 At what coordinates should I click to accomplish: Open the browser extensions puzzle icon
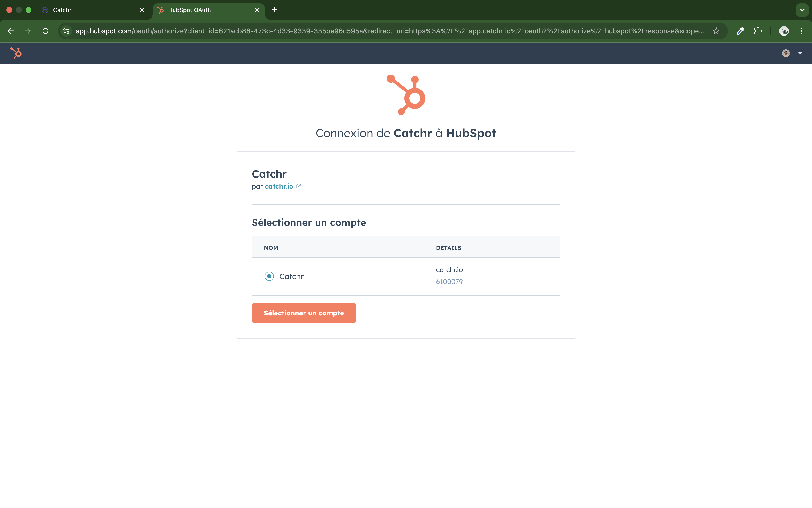(x=758, y=31)
